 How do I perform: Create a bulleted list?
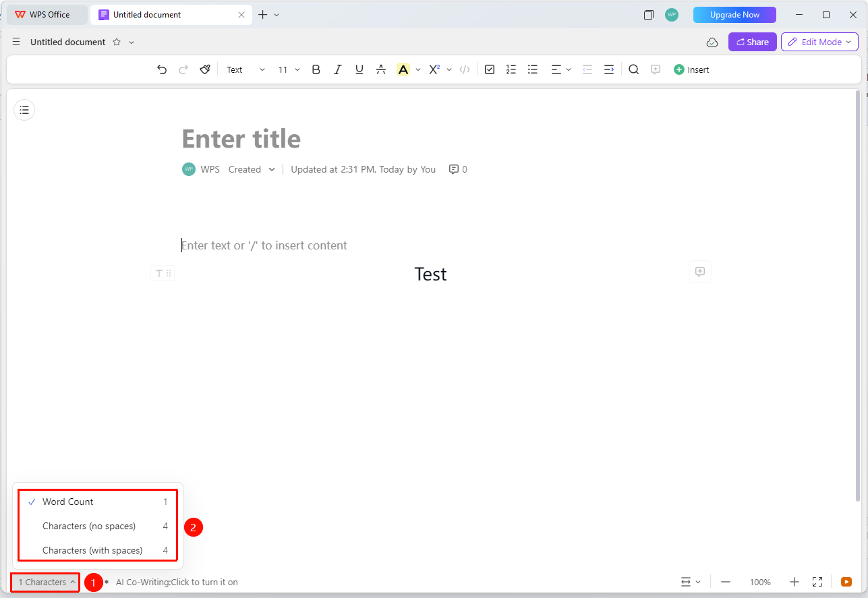point(533,69)
